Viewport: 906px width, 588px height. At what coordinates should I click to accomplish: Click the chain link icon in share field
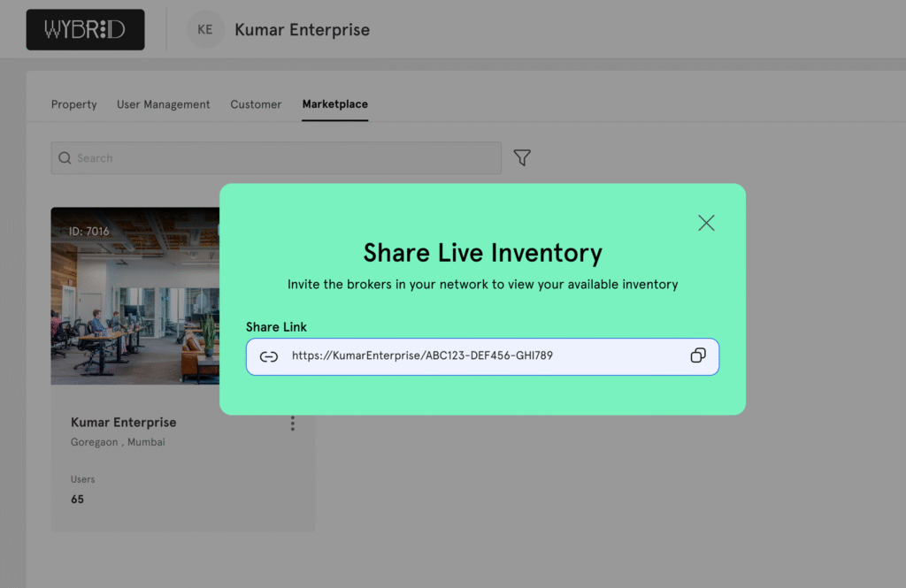pos(269,356)
